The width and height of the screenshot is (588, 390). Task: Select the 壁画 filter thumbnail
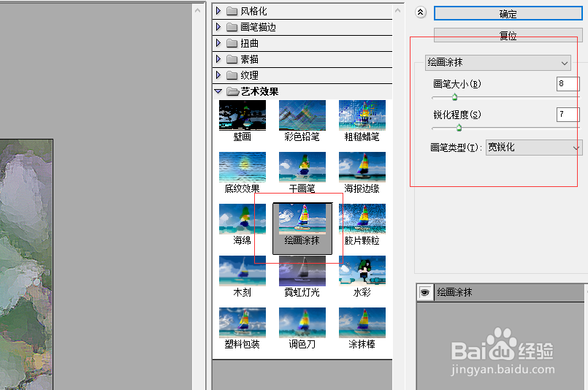(243, 115)
